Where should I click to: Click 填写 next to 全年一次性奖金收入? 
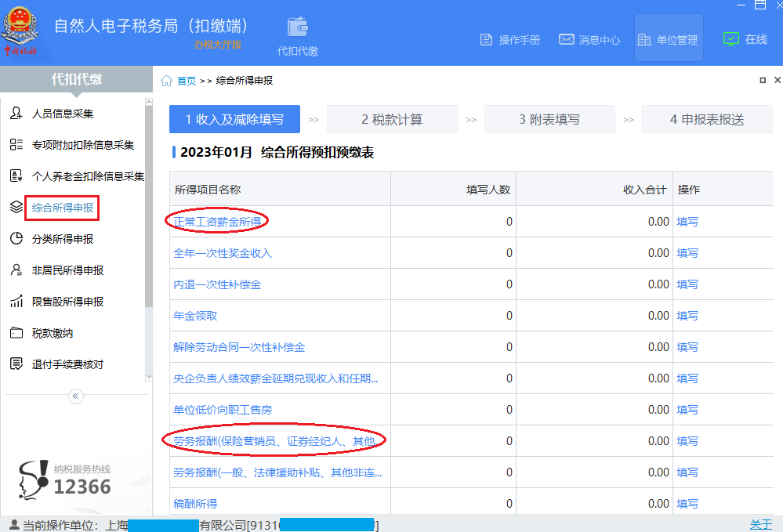[687, 252]
